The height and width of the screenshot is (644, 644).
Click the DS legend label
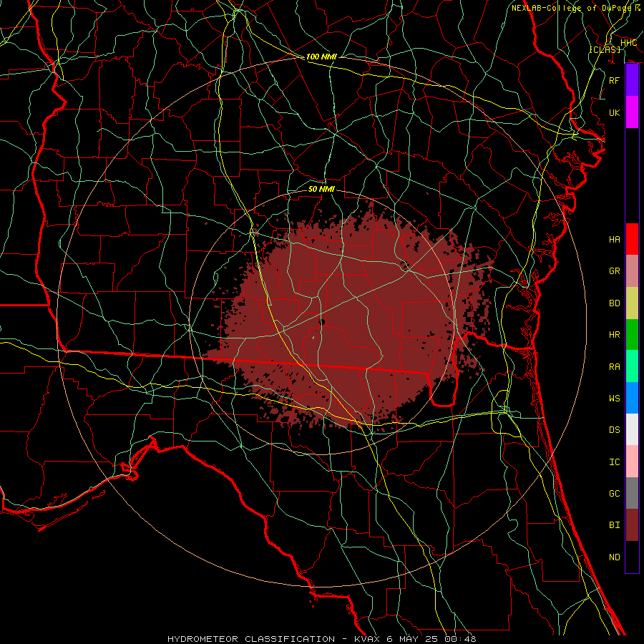(615, 430)
